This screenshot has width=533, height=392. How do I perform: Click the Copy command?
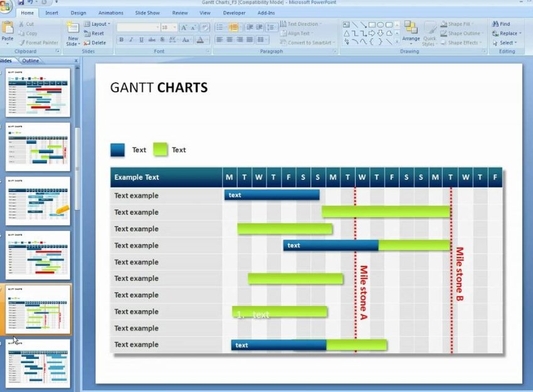tap(28, 33)
